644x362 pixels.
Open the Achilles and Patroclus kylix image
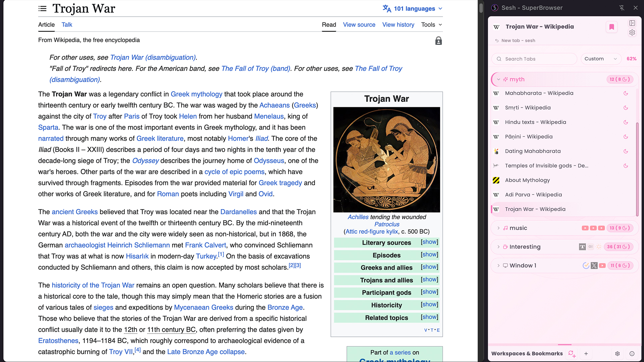(x=386, y=160)
